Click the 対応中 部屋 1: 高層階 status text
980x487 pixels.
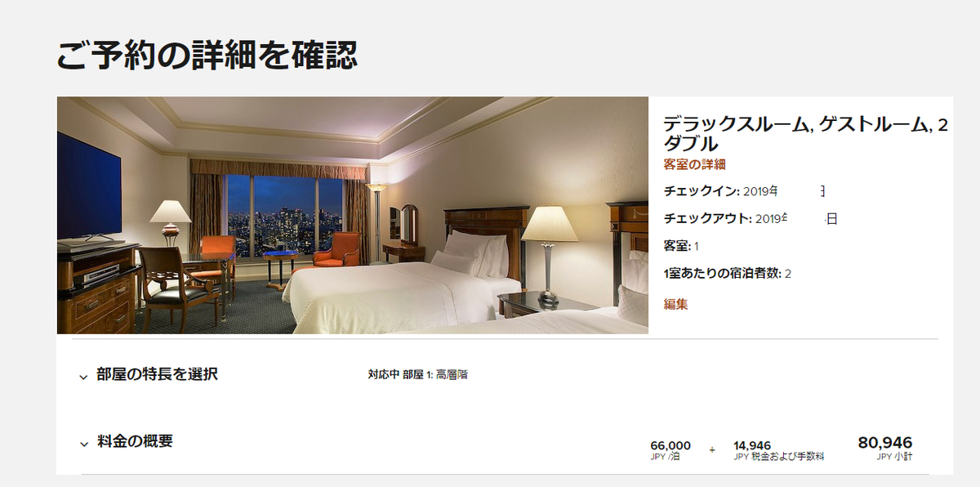418,375
